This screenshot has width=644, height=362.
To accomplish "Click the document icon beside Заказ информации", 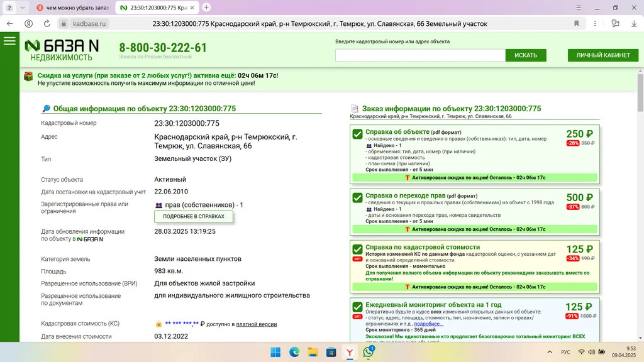I will pos(355,108).
